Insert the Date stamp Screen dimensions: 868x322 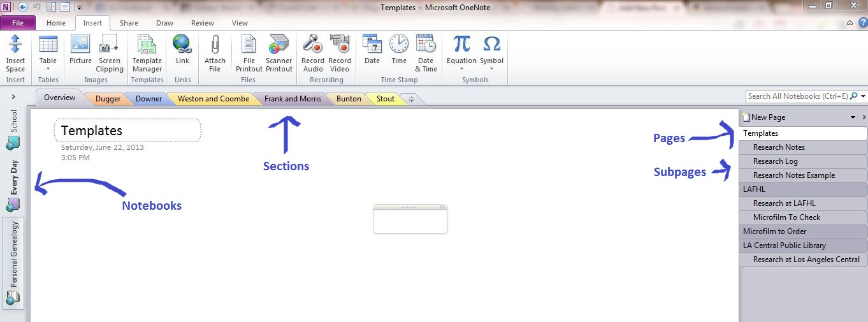[x=372, y=50]
